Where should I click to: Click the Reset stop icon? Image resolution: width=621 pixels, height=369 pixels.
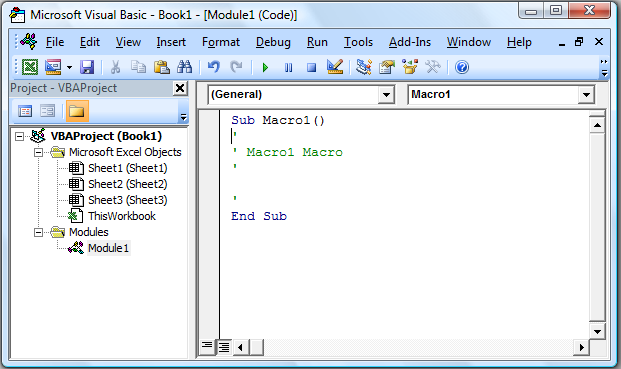pos(312,67)
